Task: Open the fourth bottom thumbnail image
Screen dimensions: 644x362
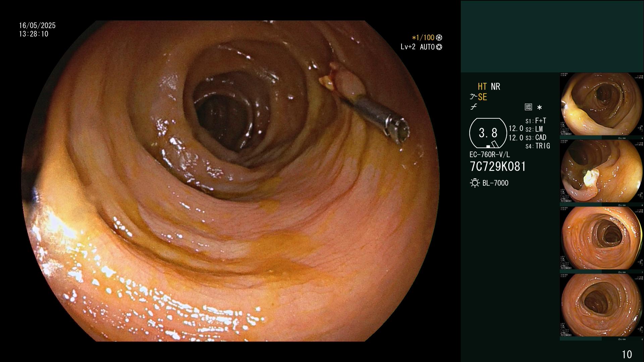Action: [601, 305]
